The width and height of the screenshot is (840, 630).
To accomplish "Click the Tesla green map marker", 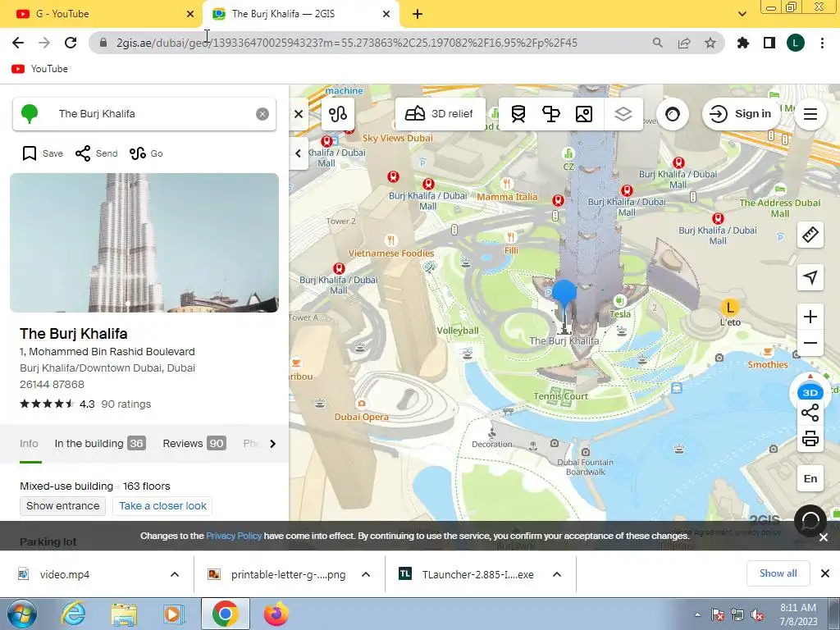I will pos(620,300).
